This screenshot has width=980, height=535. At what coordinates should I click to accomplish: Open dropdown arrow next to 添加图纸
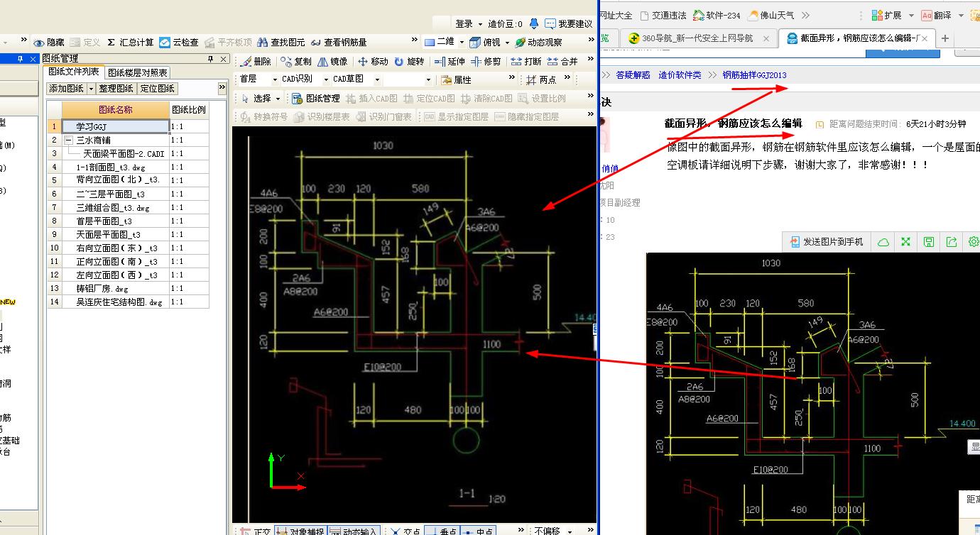(x=90, y=89)
